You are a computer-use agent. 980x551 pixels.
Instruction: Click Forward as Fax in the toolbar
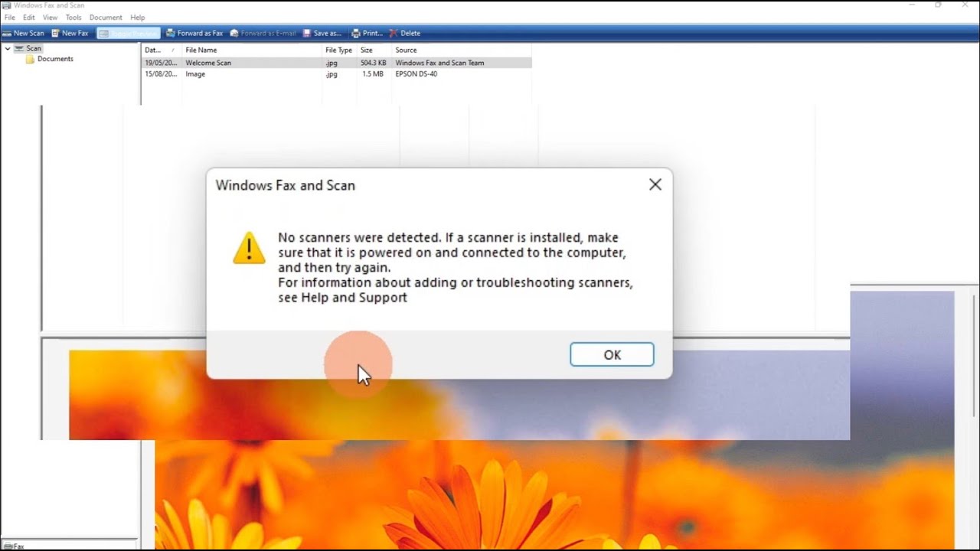tap(194, 33)
